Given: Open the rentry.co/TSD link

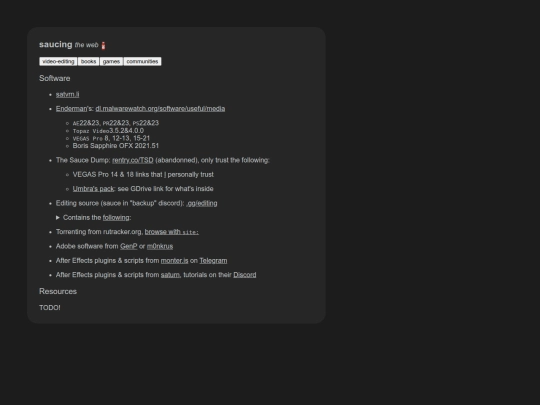Looking at the screenshot, I should [133, 160].
